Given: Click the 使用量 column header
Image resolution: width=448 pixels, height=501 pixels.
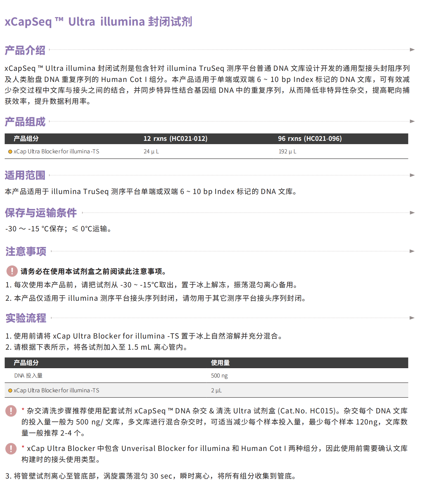Looking at the screenshot, I should [220, 363].
